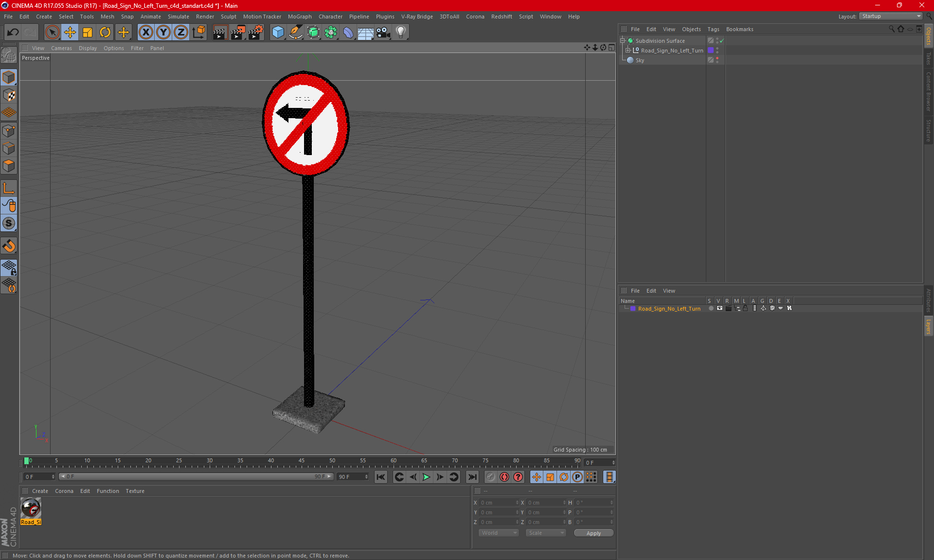Click the Coordinate System icon
Viewport: 934px width, 560px height.
(x=198, y=33)
